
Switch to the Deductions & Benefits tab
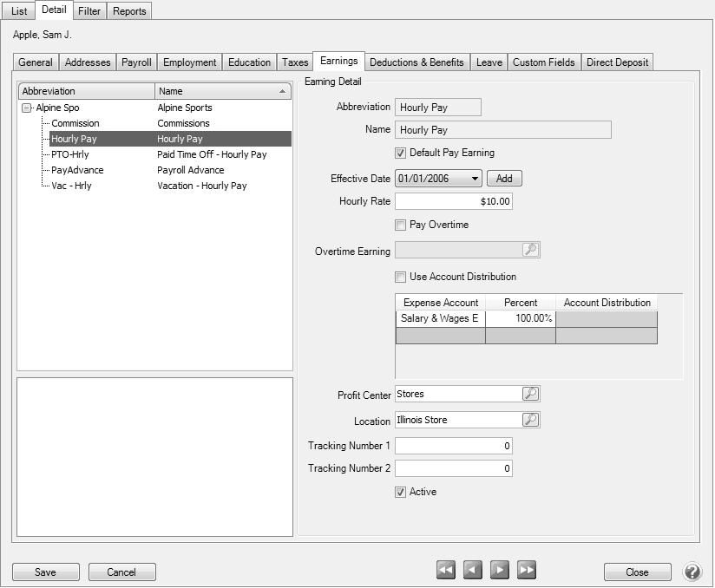click(x=417, y=62)
